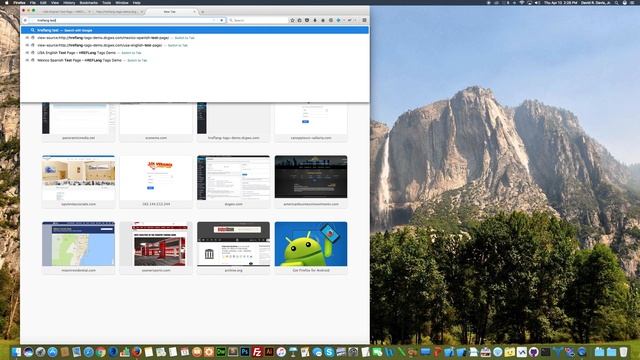Open Terminal from the dock
The width and height of the screenshot is (640, 360).
546,352
